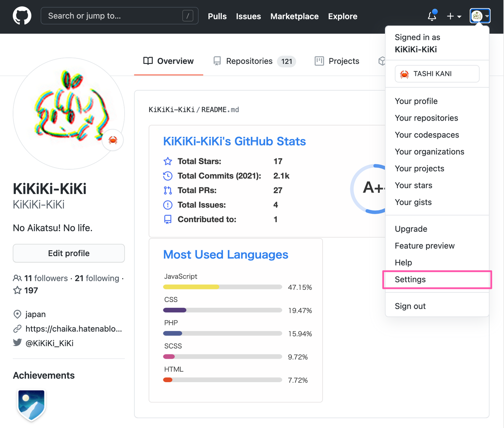Click the 121 repositories count badge
The image size is (504, 428).
point(287,61)
